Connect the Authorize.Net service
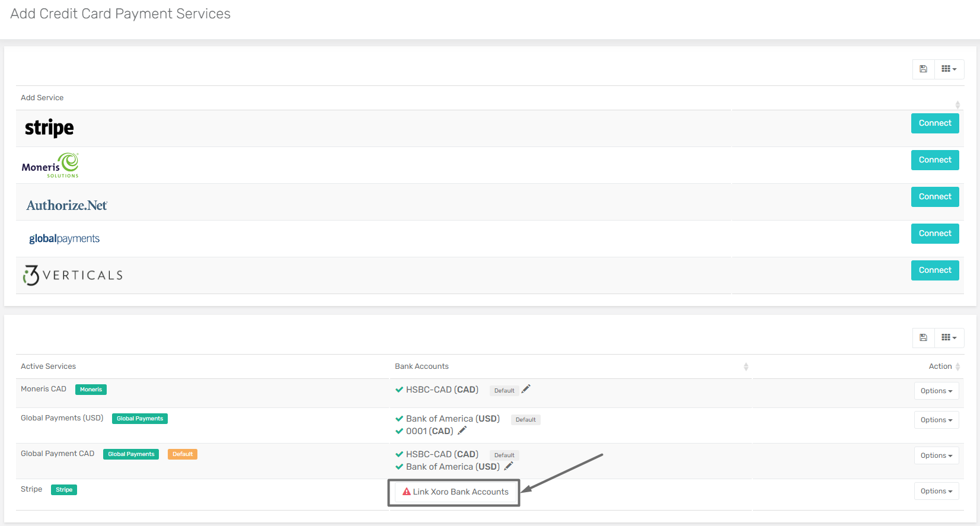The width and height of the screenshot is (980, 526). 935,197
